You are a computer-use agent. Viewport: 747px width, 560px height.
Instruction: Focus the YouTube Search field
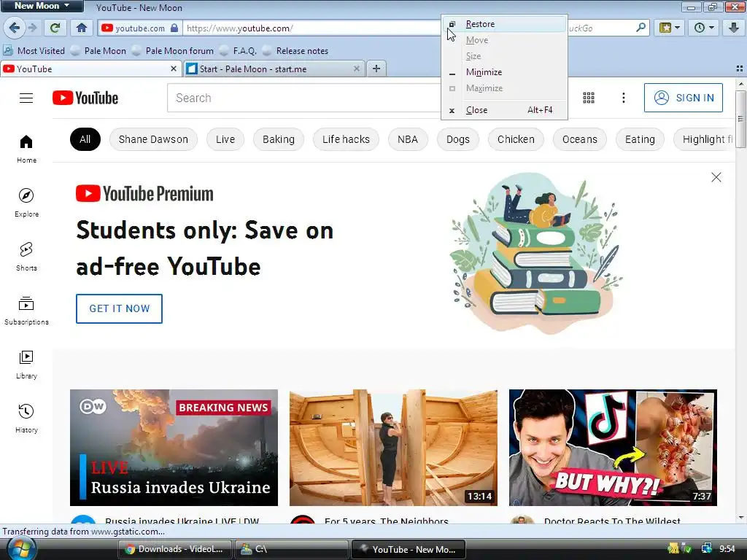coord(305,98)
